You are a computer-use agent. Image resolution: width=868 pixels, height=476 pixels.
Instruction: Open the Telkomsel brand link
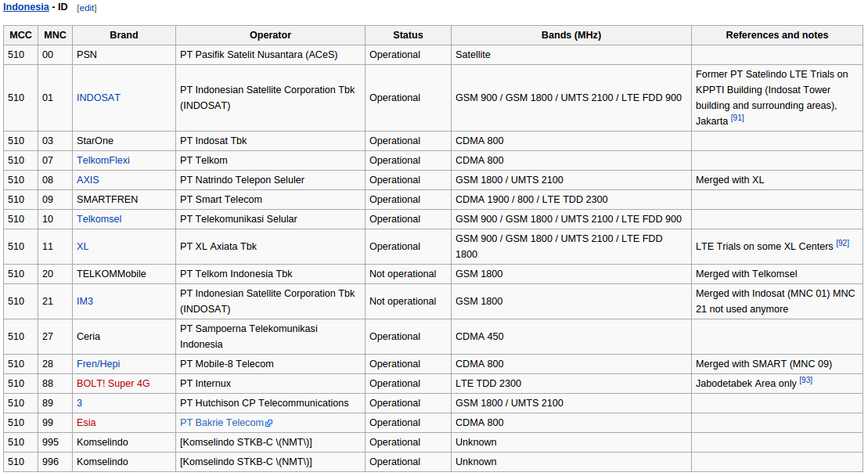point(99,219)
